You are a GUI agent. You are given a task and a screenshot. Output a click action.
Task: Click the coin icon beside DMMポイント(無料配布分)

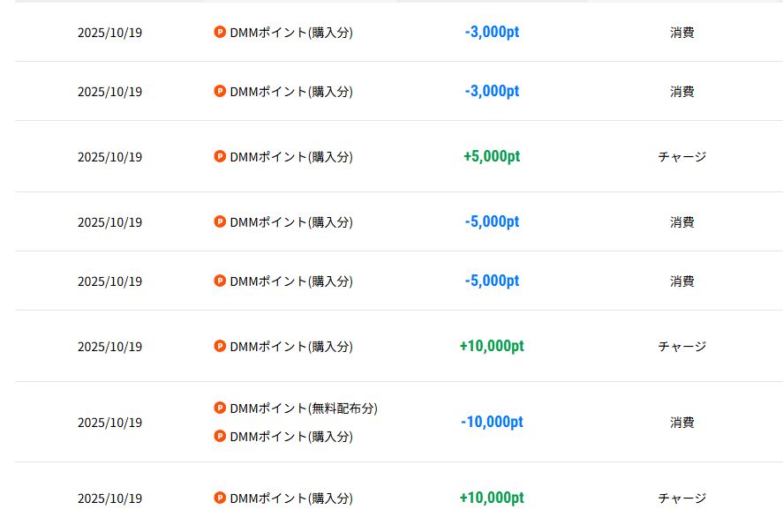220,408
